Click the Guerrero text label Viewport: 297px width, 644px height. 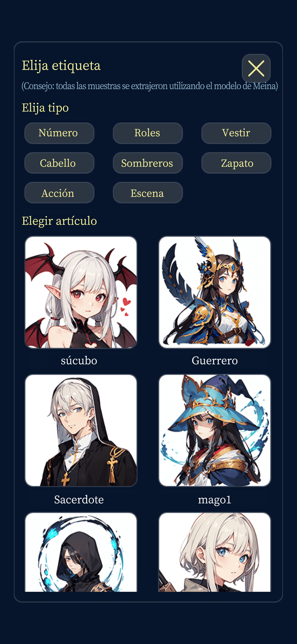215,361
